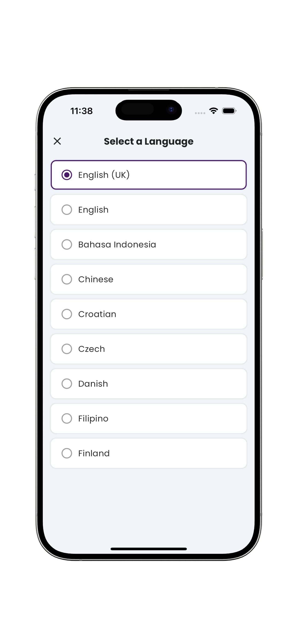Tap the Finland language label
The height and width of the screenshot is (644, 297).
pos(94,453)
